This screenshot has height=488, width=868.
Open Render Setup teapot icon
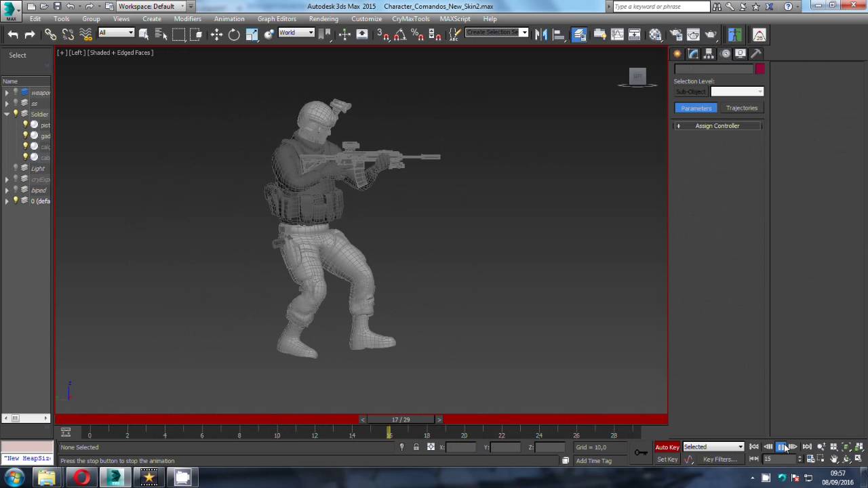(x=676, y=35)
